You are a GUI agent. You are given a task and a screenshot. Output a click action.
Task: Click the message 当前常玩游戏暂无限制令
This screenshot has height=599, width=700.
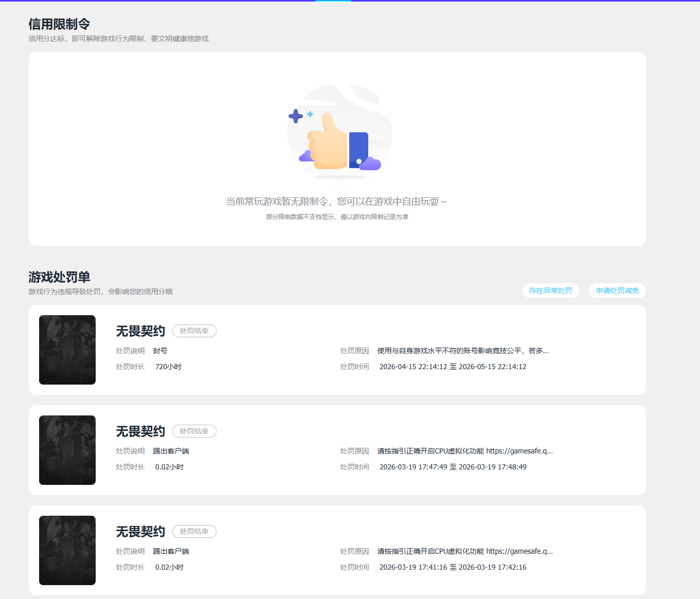point(336,202)
